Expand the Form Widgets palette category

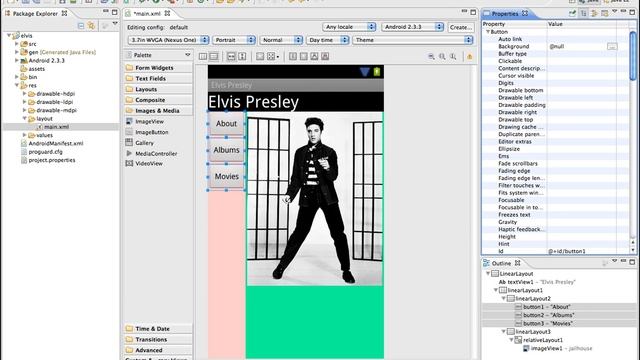158,68
